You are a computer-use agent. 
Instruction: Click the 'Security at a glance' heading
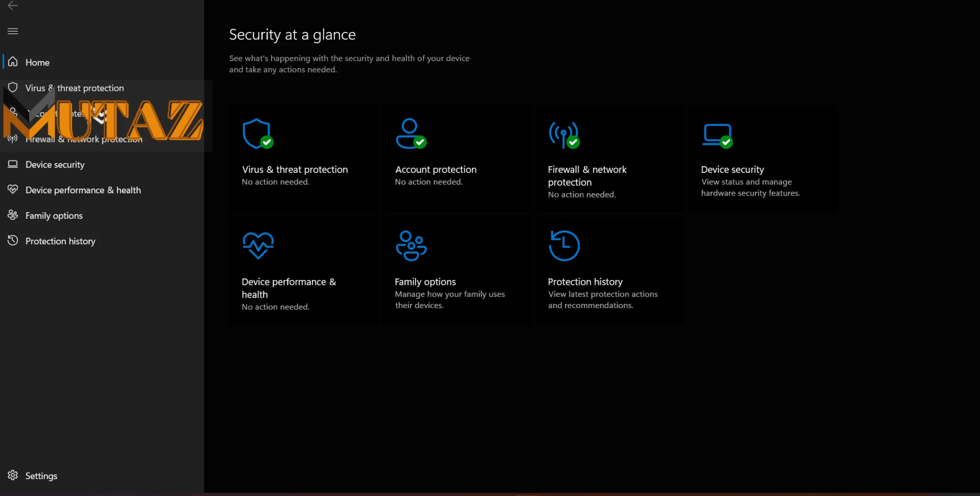[292, 35]
